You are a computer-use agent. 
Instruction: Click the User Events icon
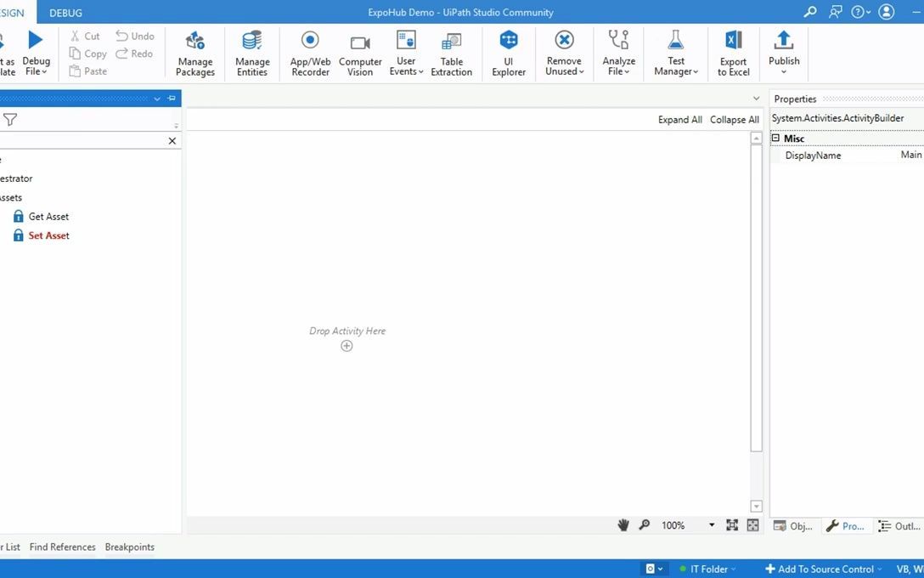tap(406, 40)
